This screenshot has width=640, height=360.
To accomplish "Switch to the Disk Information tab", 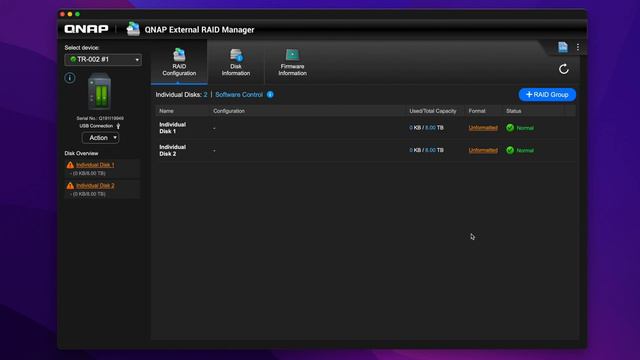I will click(236, 62).
